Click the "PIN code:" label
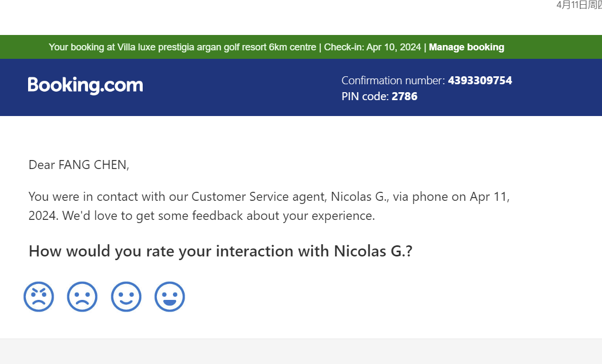 tap(365, 96)
